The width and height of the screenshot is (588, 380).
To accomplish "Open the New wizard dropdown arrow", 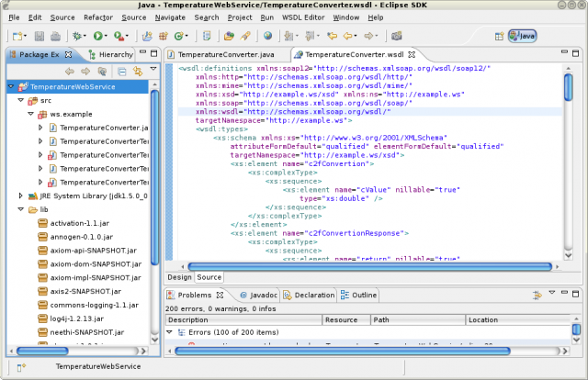I will click(x=26, y=36).
